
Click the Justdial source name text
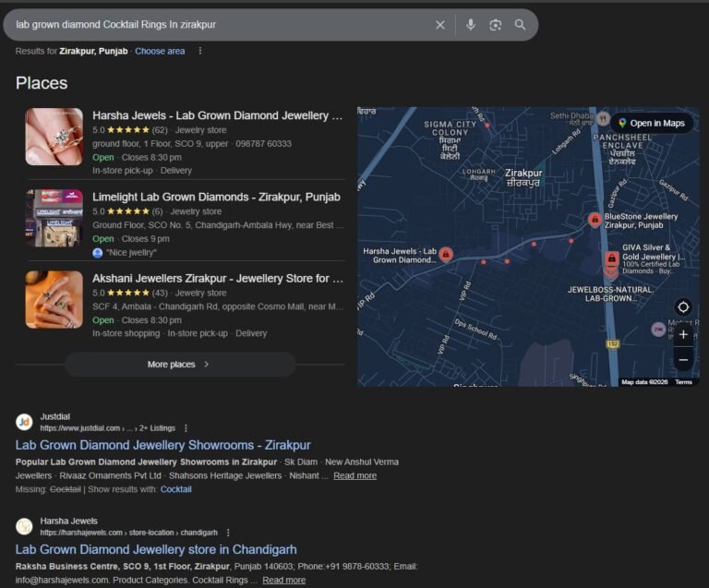tap(54, 416)
